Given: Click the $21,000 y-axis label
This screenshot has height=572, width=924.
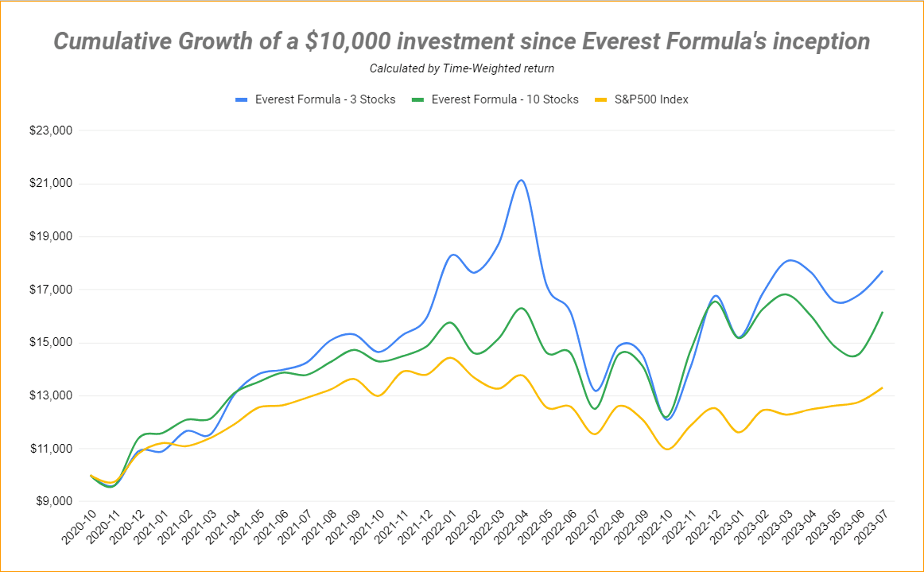Looking at the screenshot, I should pos(51,184).
